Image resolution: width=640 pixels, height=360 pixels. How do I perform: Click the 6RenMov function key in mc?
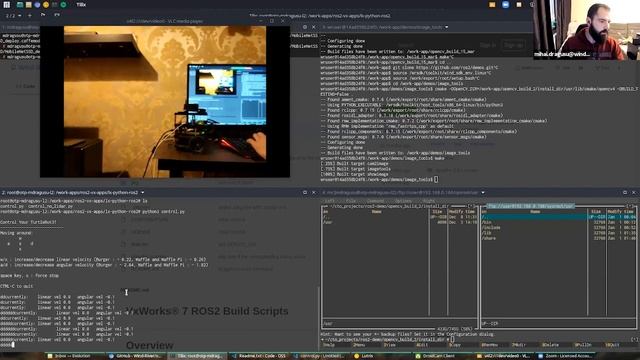point(489,345)
